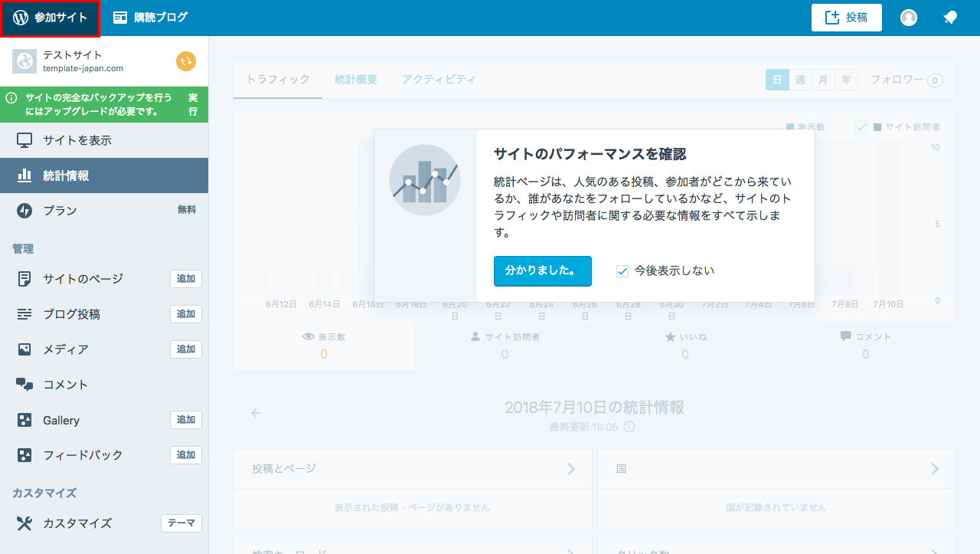Open 購読ブログ reader
Screen dimensions: 980x554
point(150,18)
